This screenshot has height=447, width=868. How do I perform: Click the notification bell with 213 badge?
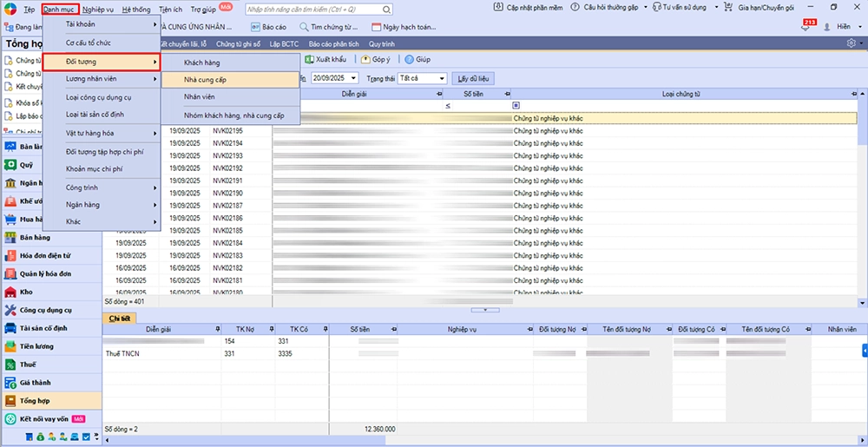click(807, 27)
